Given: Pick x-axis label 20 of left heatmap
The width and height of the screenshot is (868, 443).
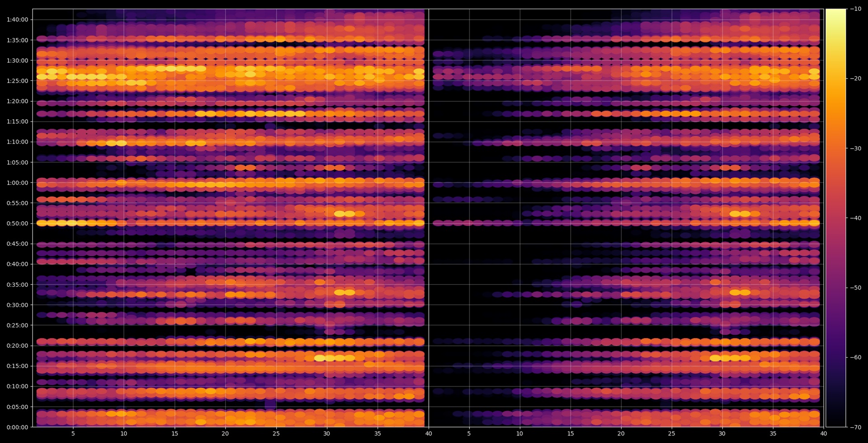Looking at the screenshot, I should 225,434.
